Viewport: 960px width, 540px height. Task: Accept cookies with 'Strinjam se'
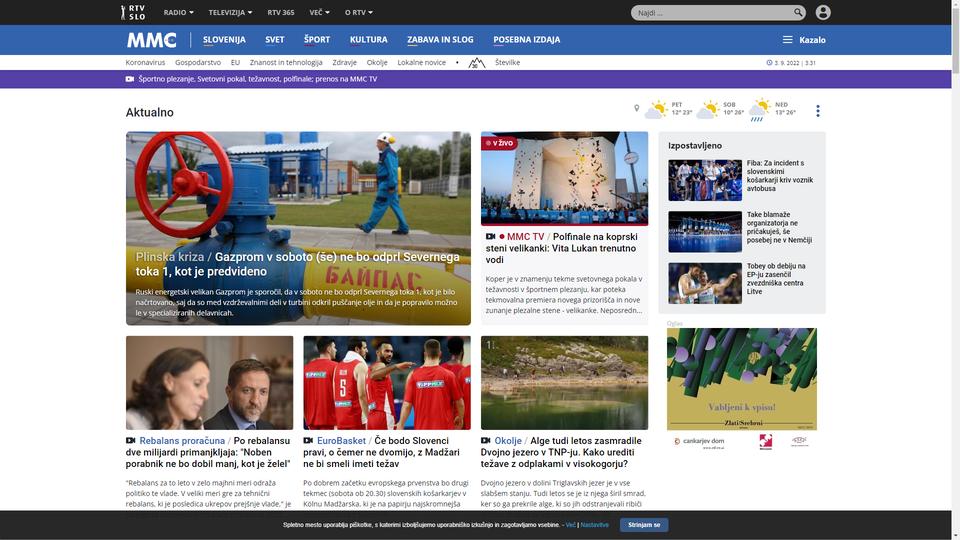pyautogui.click(x=643, y=525)
